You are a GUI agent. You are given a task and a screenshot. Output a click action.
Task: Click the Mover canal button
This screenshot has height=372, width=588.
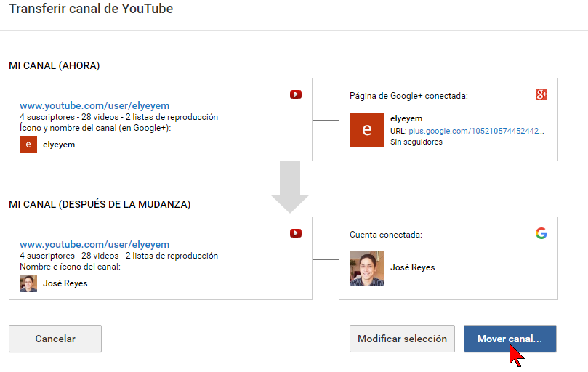[510, 339]
